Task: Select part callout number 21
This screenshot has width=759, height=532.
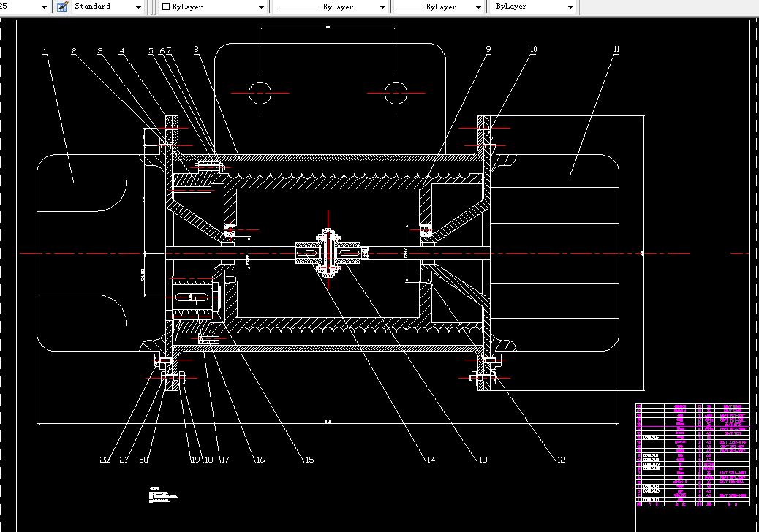Action: 124,460
